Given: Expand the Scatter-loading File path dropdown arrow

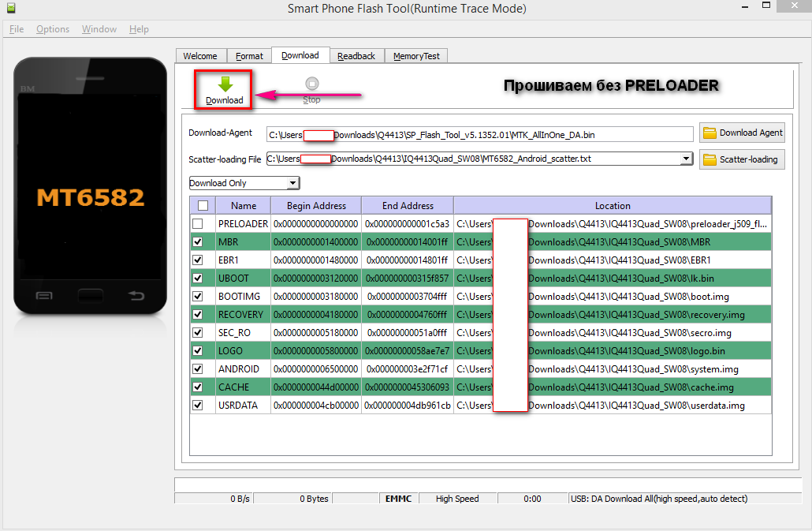Looking at the screenshot, I should click(686, 159).
